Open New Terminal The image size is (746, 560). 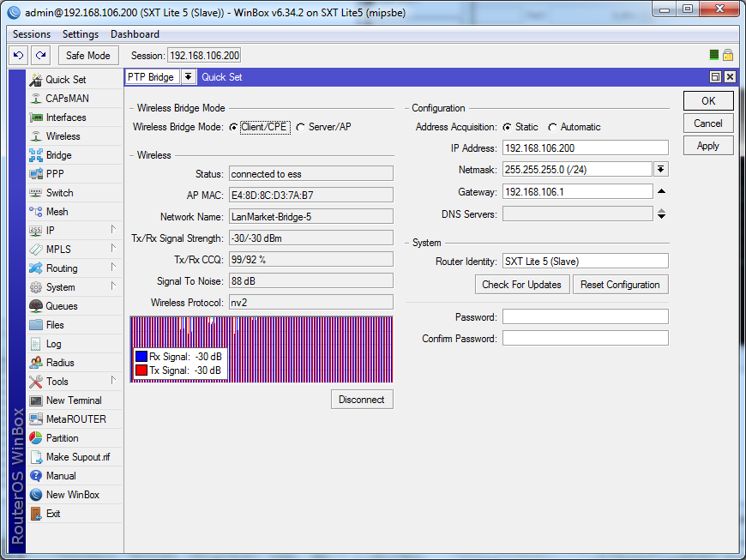pos(75,400)
